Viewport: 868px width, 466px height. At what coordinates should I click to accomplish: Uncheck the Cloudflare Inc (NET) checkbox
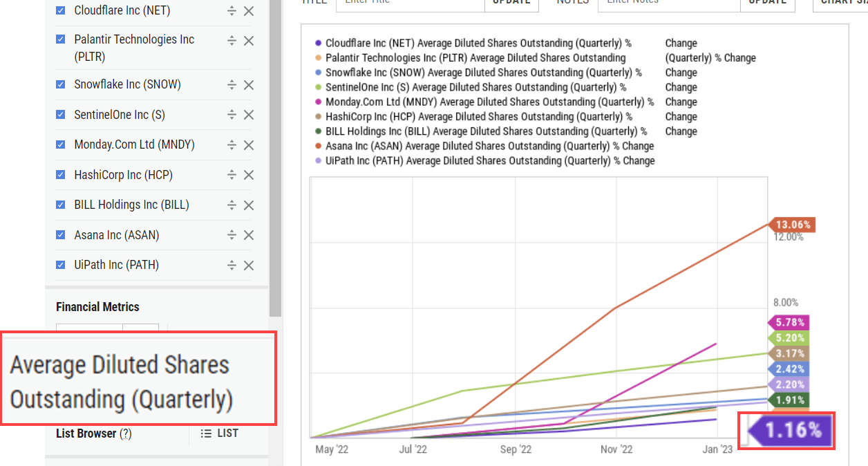(61, 10)
